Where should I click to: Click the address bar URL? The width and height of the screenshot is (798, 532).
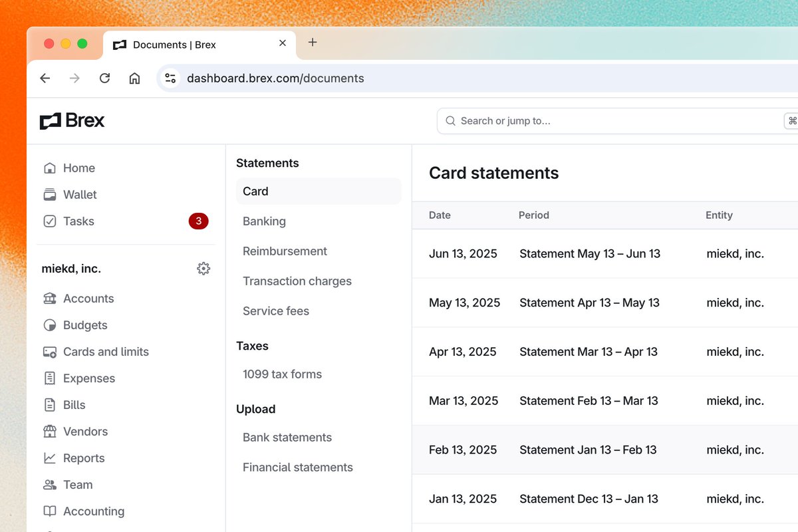pyautogui.click(x=275, y=78)
